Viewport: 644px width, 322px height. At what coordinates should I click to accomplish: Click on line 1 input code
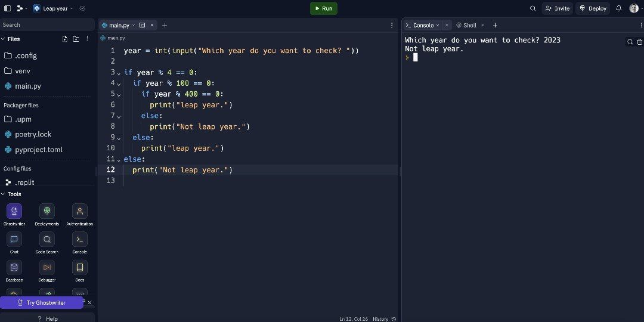pyautogui.click(x=241, y=51)
